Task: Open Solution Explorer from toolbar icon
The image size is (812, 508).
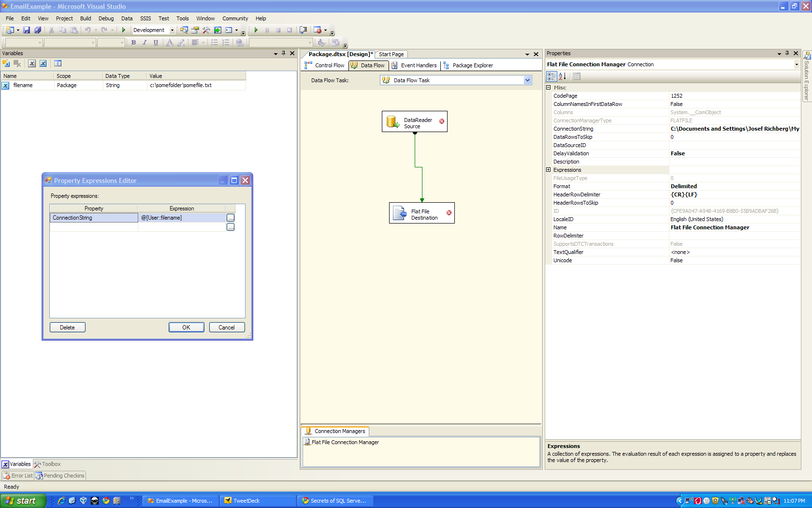Action: 184,30
